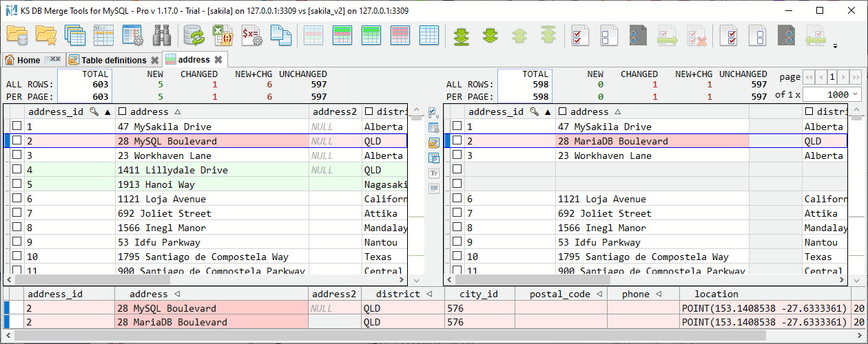Check the row checkbox for 47 MySakila Drive
The width and height of the screenshot is (868, 344).
(x=17, y=127)
